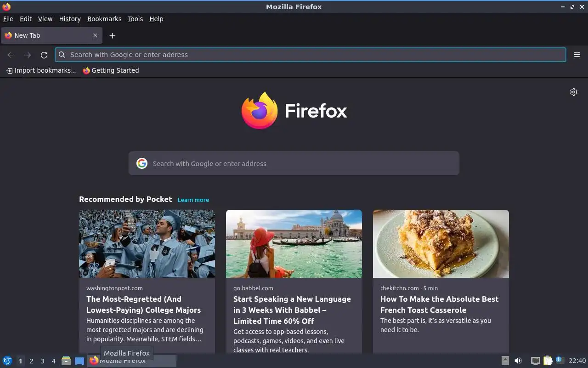Click the eject removable media tray icon
Image resolution: width=588 pixels, height=368 pixels.
point(505,361)
